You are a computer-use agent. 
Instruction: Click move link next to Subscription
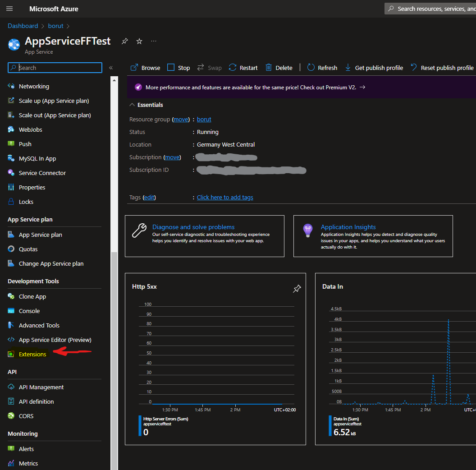tap(172, 157)
